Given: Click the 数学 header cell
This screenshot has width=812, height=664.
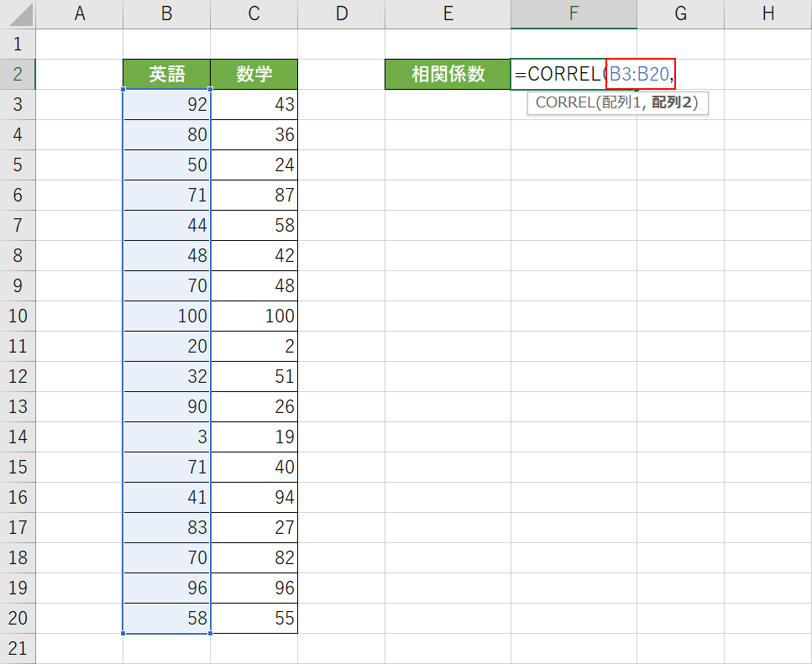Looking at the screenshot, I should coord(254,74).
